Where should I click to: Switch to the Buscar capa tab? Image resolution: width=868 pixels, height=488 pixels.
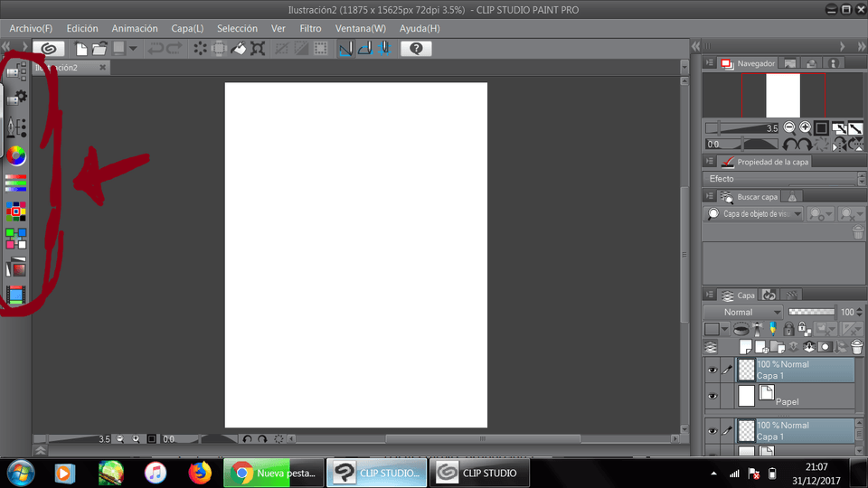(x=750, y=196)
